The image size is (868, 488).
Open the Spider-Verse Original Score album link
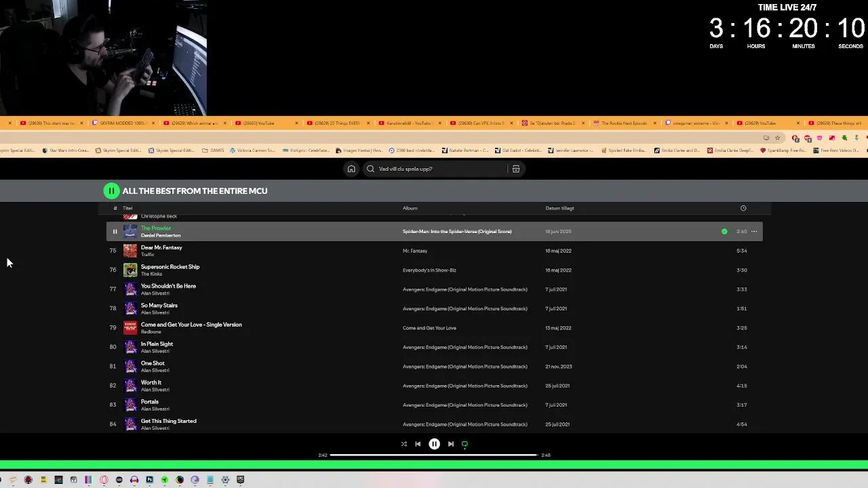coord(457,232)
